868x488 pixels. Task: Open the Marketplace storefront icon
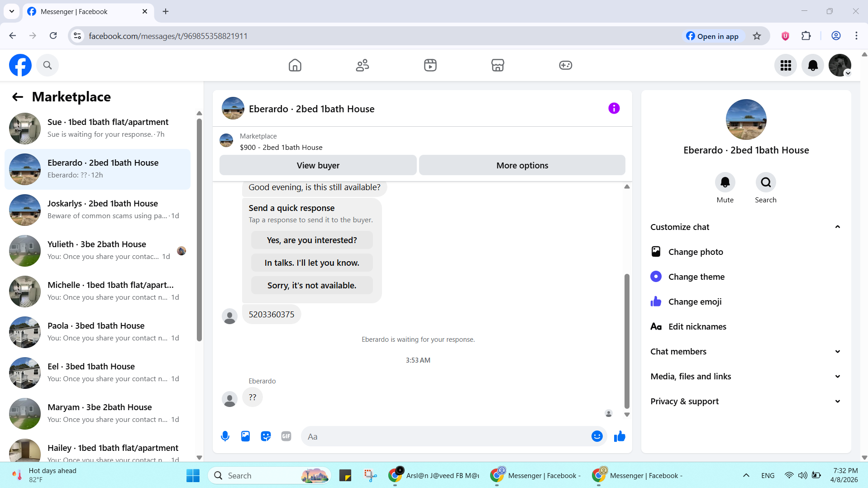(498, 65)
